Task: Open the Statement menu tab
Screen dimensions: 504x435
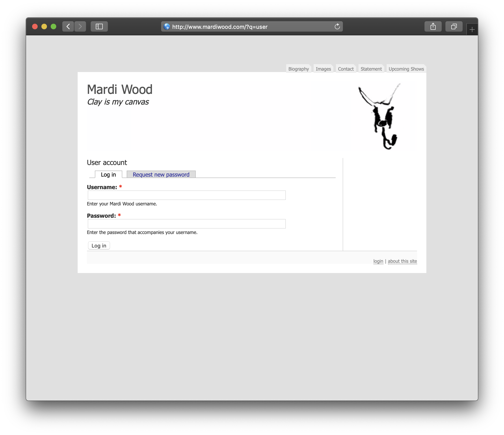Action: [371, 69]
